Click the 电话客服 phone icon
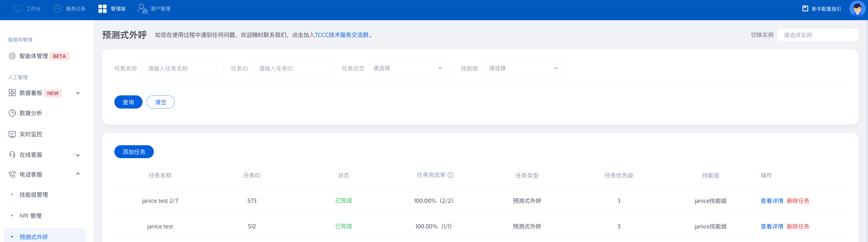The width and height of the screenshot is (868, 242). (12, 174)
